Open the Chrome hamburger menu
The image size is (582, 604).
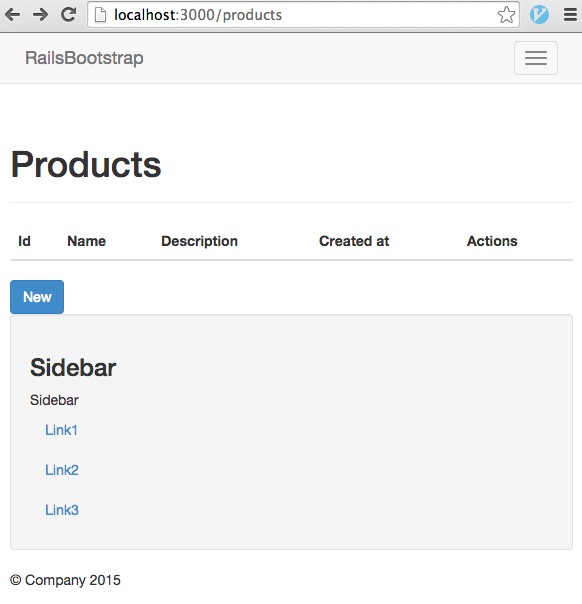tap(570, 15)
